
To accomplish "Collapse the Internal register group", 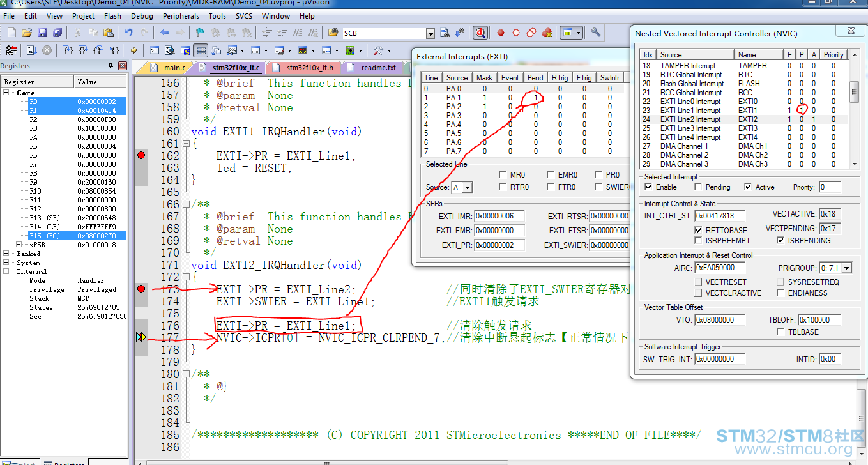I will 6,271.
